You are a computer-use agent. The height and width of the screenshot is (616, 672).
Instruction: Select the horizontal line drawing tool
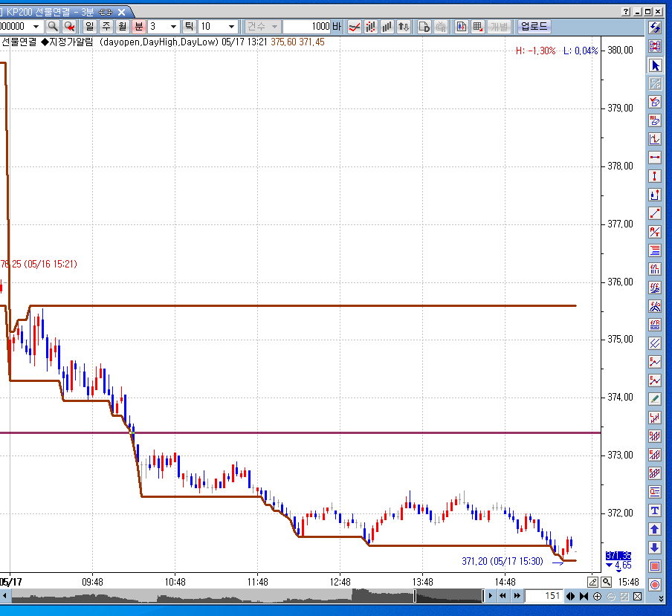(x=655, y=158)
